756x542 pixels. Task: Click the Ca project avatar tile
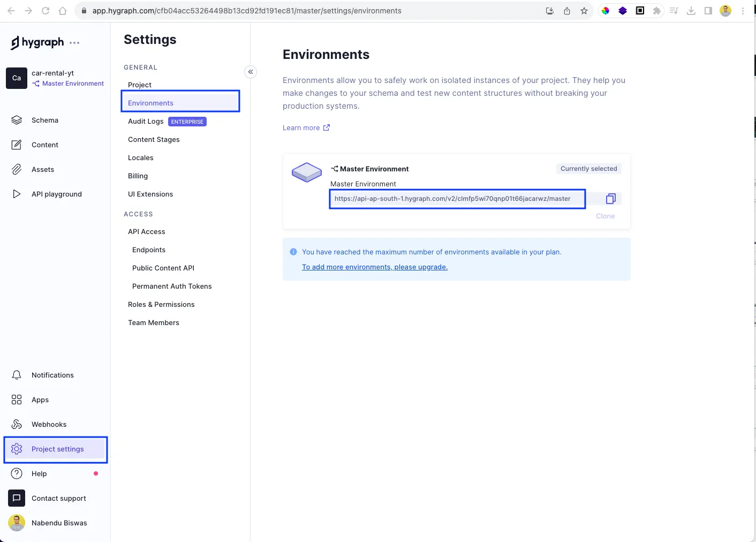17,78
